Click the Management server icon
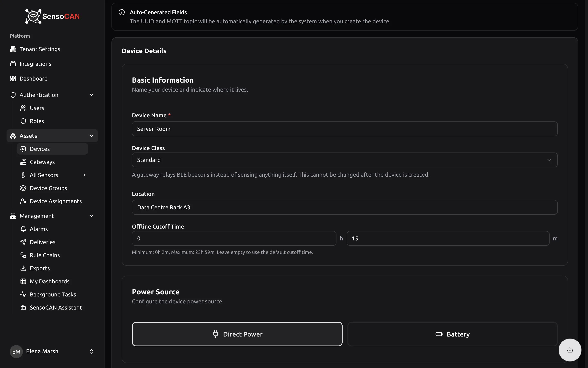Screen dimensions: 588x368 pyautogui.click(x=13, y=216)
